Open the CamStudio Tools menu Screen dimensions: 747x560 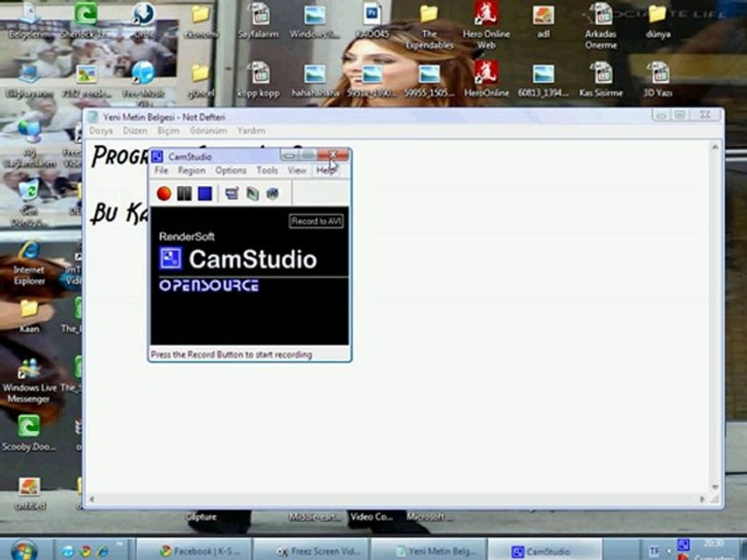267,170
